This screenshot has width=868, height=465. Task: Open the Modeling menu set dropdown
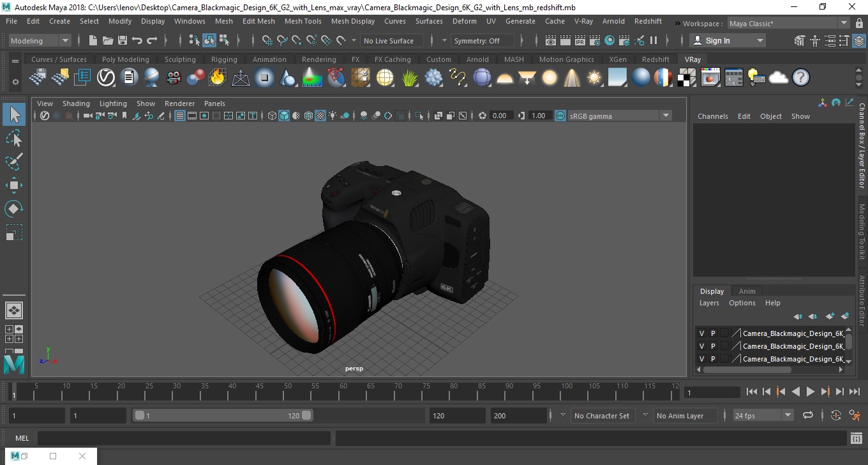point(40,40)
